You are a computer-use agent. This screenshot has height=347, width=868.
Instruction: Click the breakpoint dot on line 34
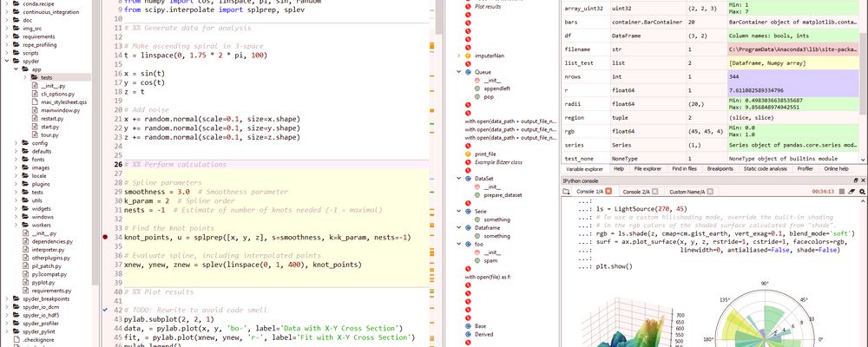pos(105,237)
